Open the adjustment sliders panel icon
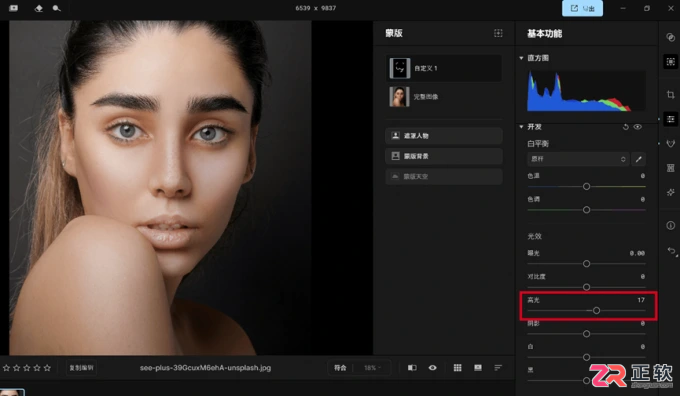 [670, 119]
